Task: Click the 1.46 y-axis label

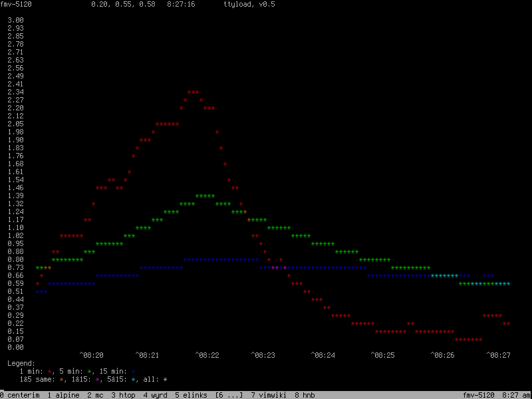Action: pos(15,188)
